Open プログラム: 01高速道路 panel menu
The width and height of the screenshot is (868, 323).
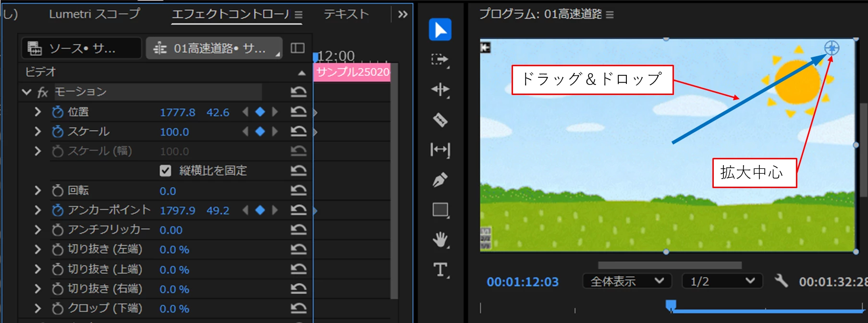pyautogui.click(x=610, y=15)
